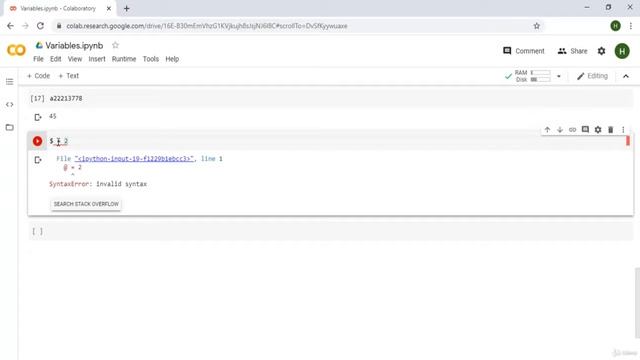Click the SyntaxError: invalid syntax message
This screenshot has height=360, width=640.
(x=98, y=184)
